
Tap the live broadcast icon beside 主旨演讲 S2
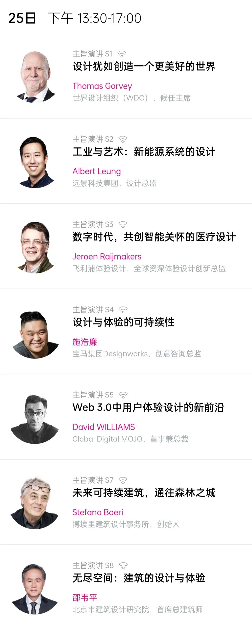pyautogui.click(x=123, y=139)
